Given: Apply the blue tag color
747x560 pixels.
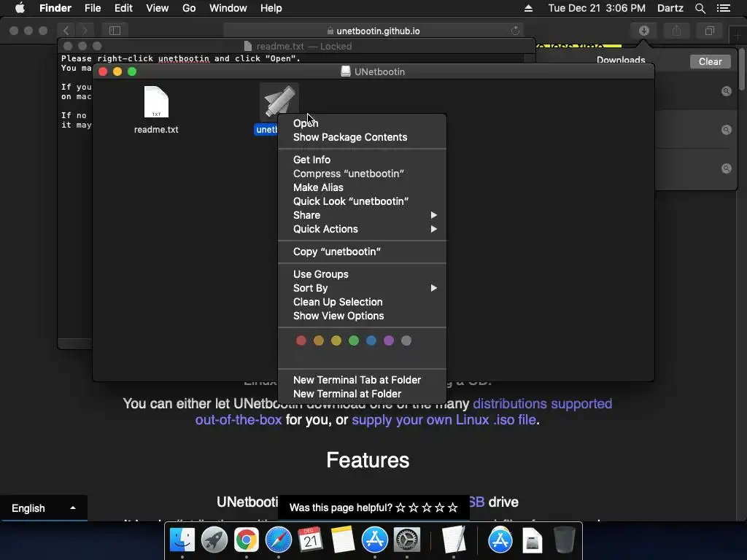Looking at the screenshot, I should pos(371,341).
